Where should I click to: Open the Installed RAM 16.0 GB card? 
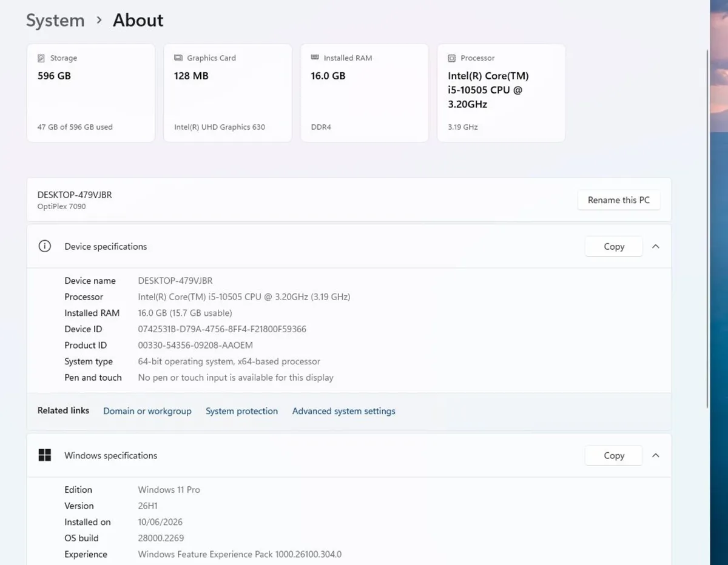pyautogui.click(x=365, y=93)
